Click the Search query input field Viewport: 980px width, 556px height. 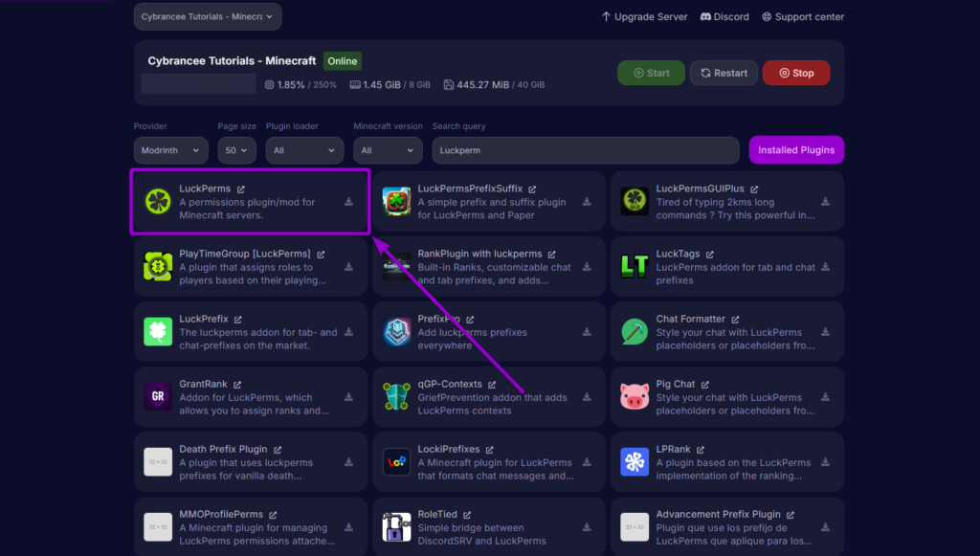pos(586,150)
